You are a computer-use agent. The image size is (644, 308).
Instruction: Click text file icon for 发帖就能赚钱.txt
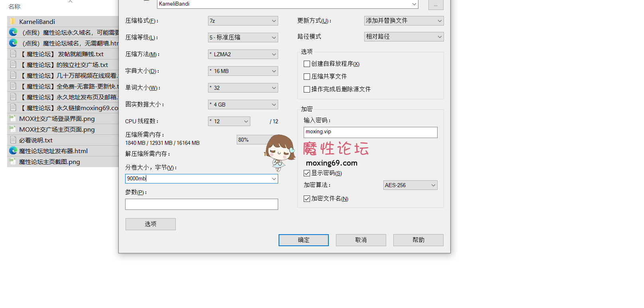click(13, 53)
